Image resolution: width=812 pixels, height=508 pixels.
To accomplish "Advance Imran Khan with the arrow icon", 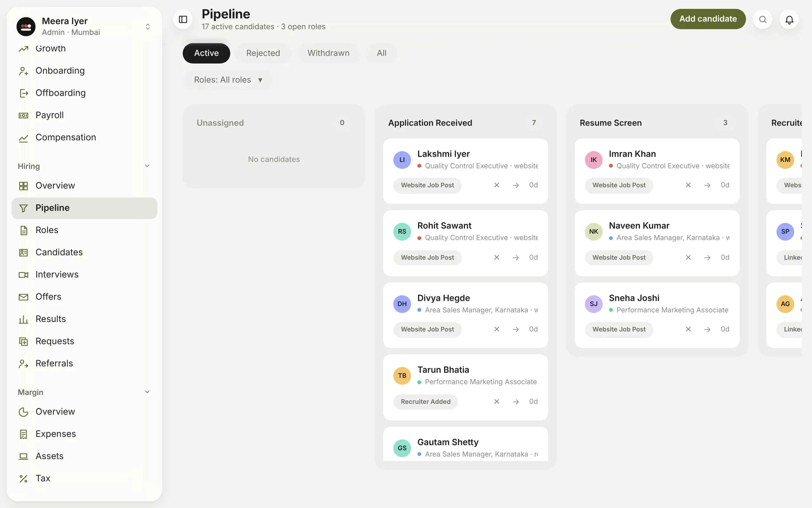I will 707,185.
